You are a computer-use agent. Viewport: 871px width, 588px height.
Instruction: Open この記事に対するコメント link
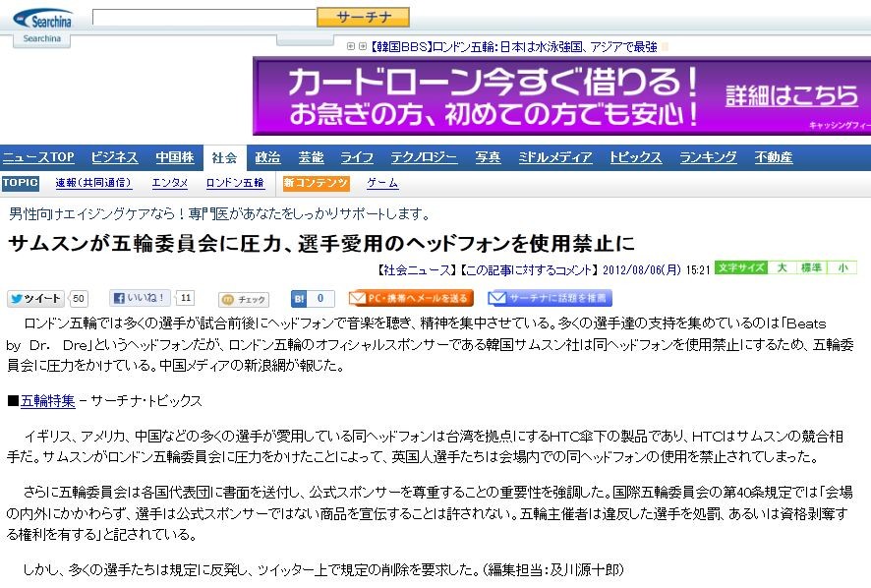(529, 270)
